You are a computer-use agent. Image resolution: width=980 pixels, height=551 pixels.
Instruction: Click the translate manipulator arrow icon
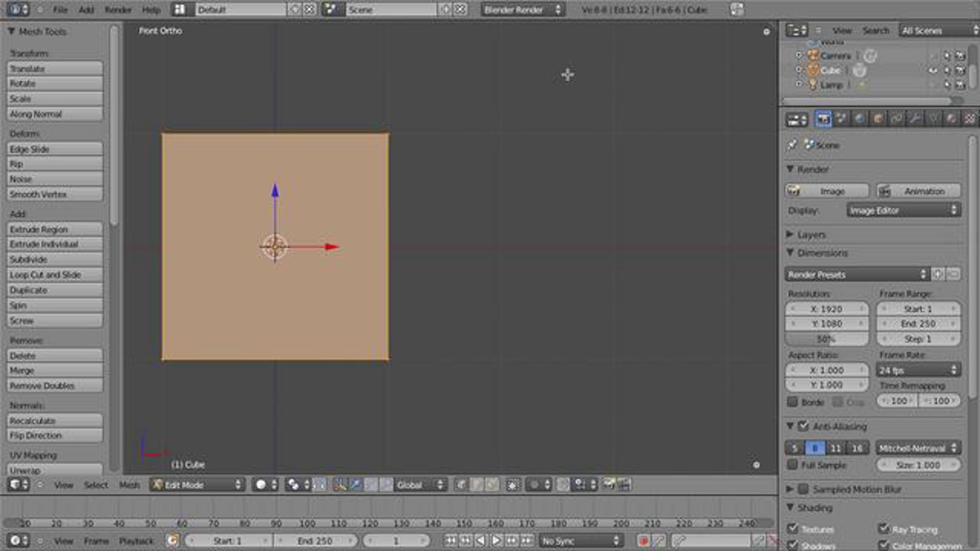point(356,485)
